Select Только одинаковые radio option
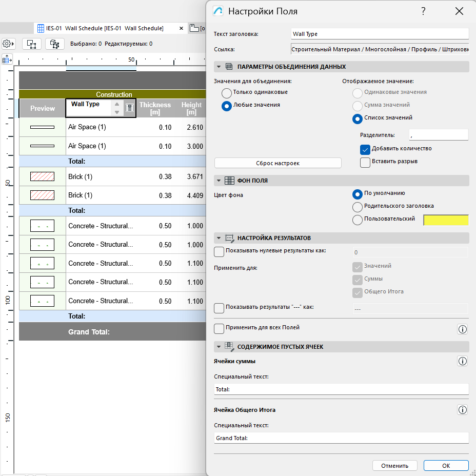Screen dimensions: 476x476 [227, 93]
